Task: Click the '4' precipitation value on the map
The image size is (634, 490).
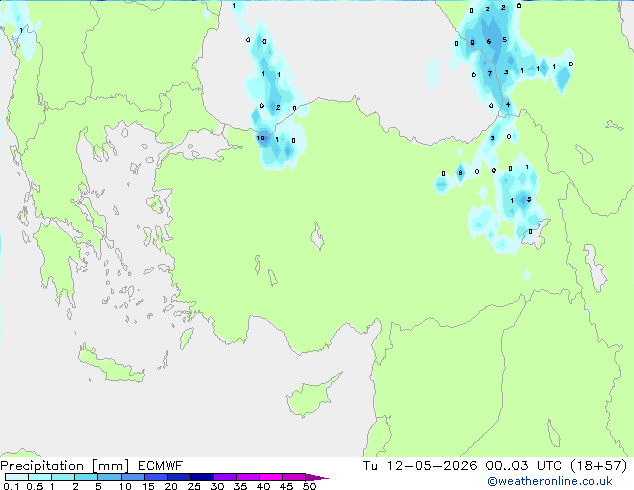Action: click(508, 105)
